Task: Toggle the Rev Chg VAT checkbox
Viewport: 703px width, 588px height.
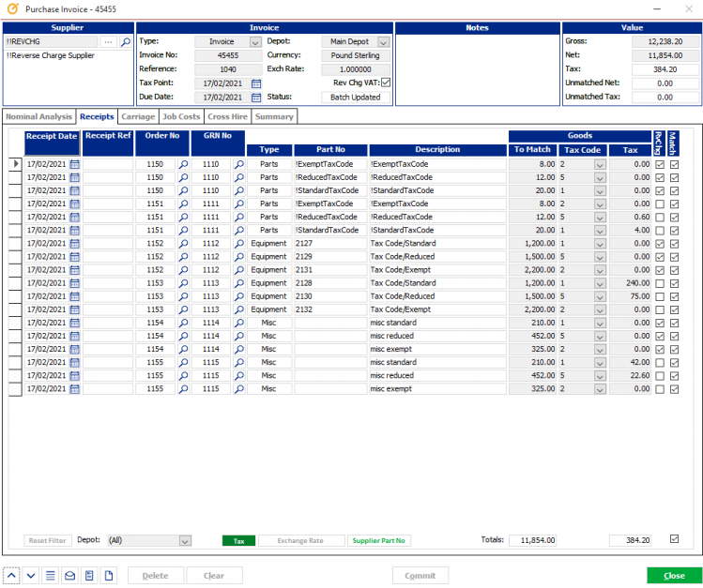Action: click(386, 83)
